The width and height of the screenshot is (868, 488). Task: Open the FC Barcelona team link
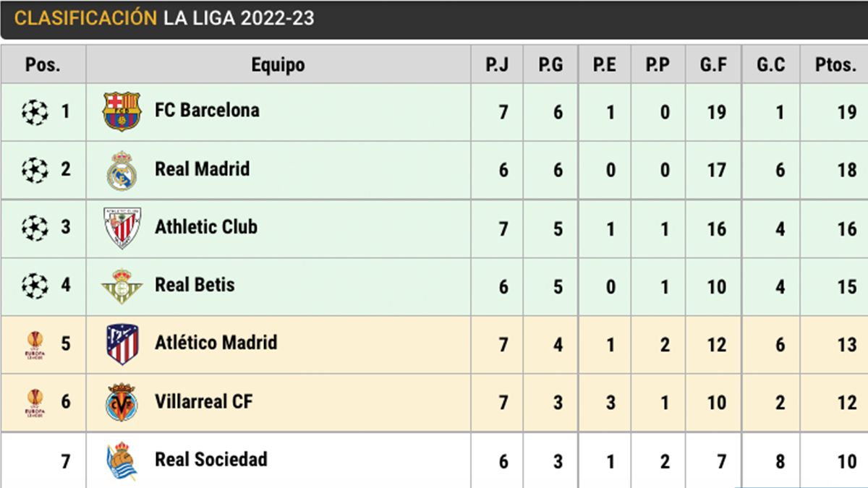(x=207, y=111)
